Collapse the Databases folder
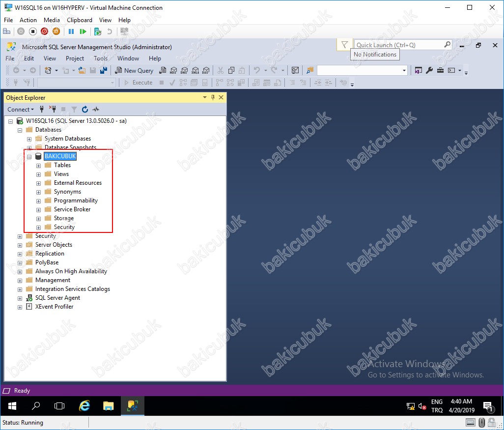 pos(20,130)
